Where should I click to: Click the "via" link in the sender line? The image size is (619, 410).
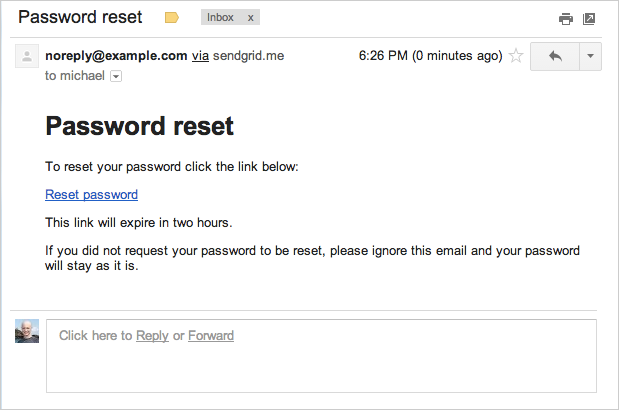[x=200, y=56]
